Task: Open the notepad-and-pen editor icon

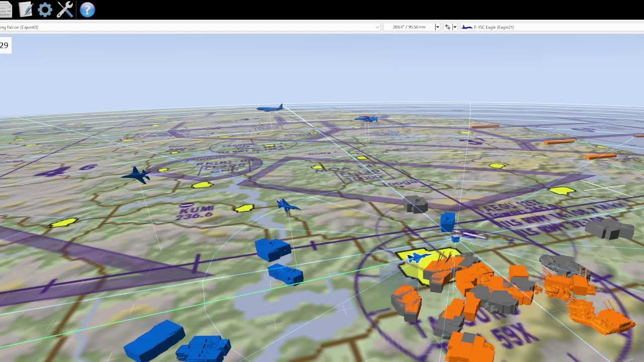Action: pyautogui.click(x=25, y=10)
